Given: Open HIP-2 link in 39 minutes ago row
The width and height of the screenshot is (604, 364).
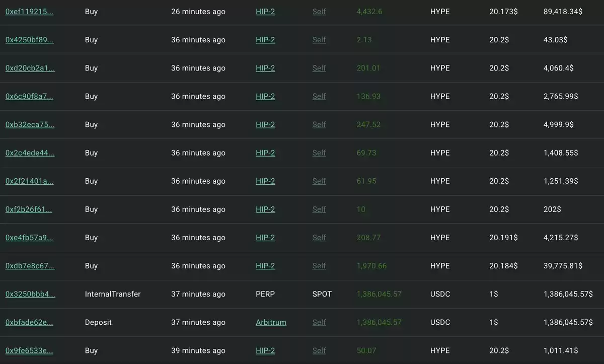Looking at the screenshot, I should [265, 350].
